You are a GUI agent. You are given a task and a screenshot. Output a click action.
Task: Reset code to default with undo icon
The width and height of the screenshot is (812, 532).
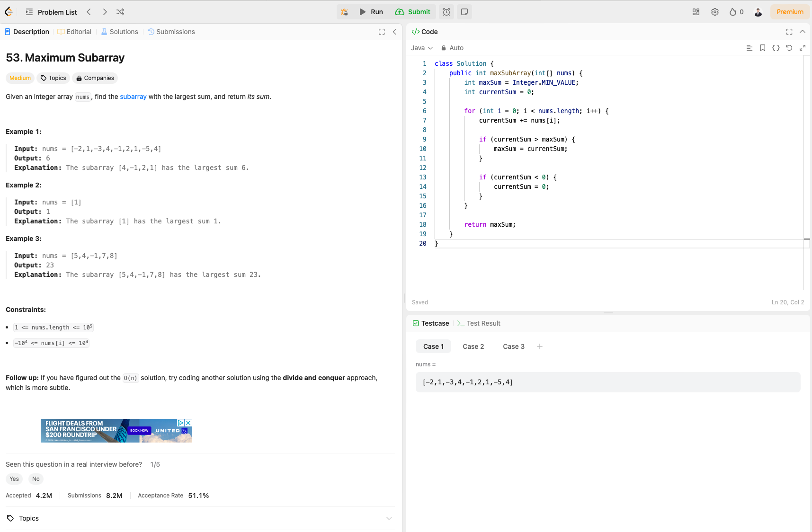(789, 48)
